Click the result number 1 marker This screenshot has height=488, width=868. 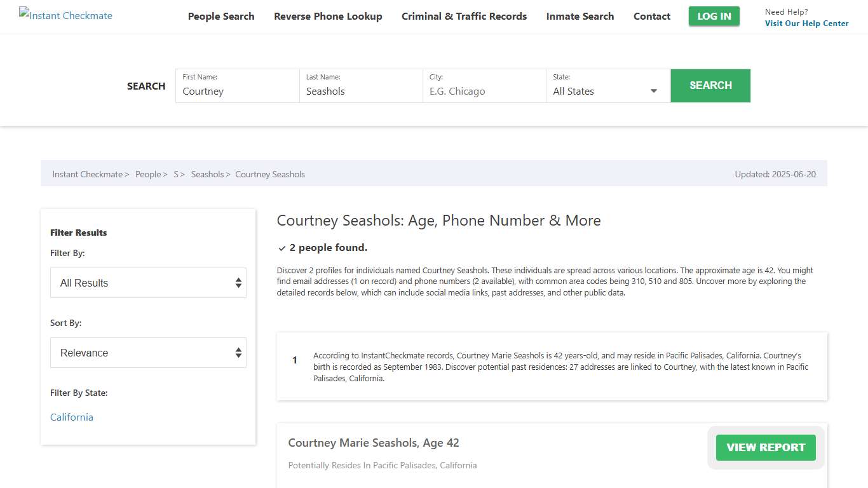click(294, 360)
